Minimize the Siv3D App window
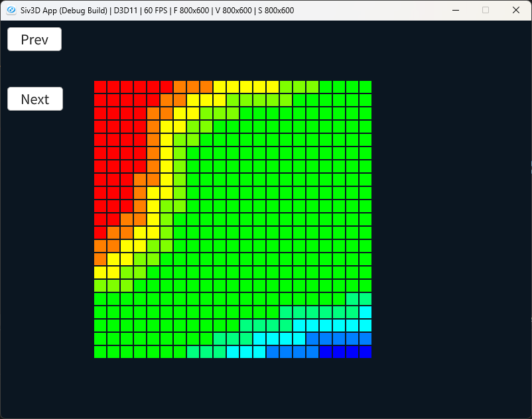Viewport: 532px width, 419px height. pyautogui.click(x=456, y=10)
